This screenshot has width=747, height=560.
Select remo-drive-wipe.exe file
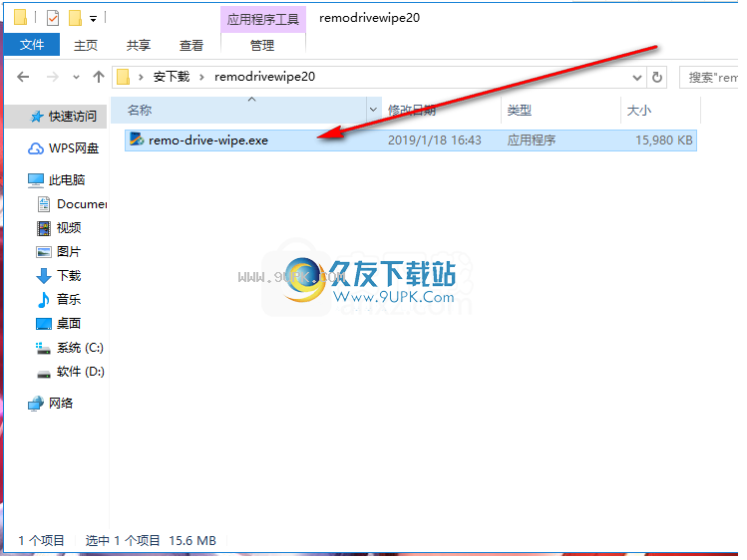(x=411, y=140)
